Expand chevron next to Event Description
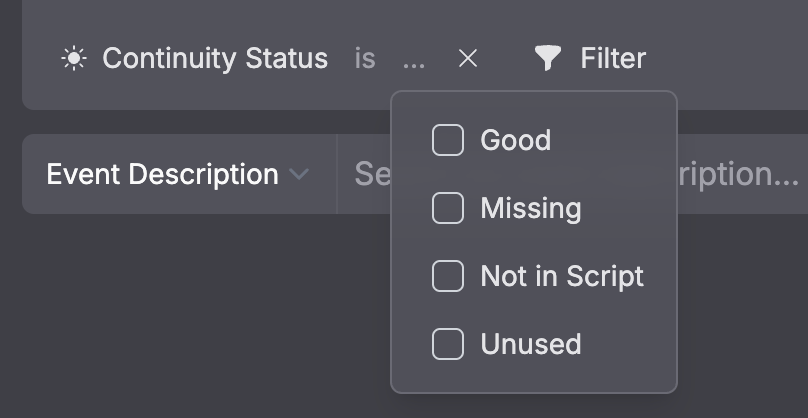Screen dimensions: 808x418 [x=298, y=175]
